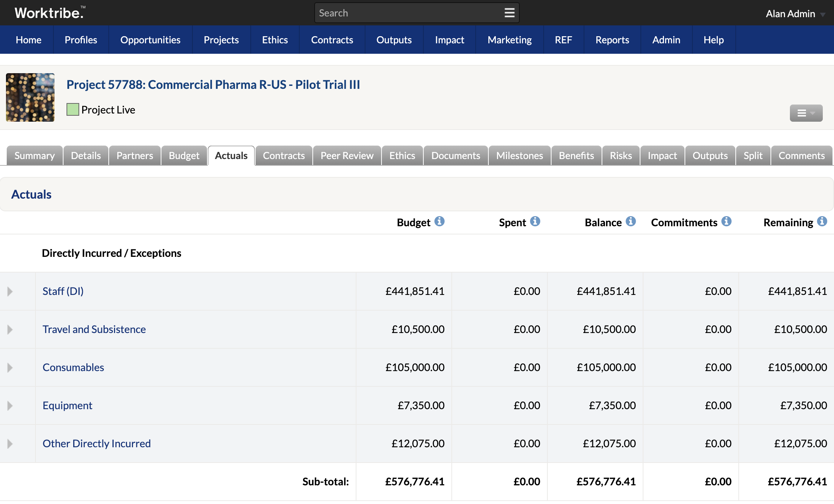Open the project actions menu button
The height and width of the screenshot is (504, 834).
806,113
